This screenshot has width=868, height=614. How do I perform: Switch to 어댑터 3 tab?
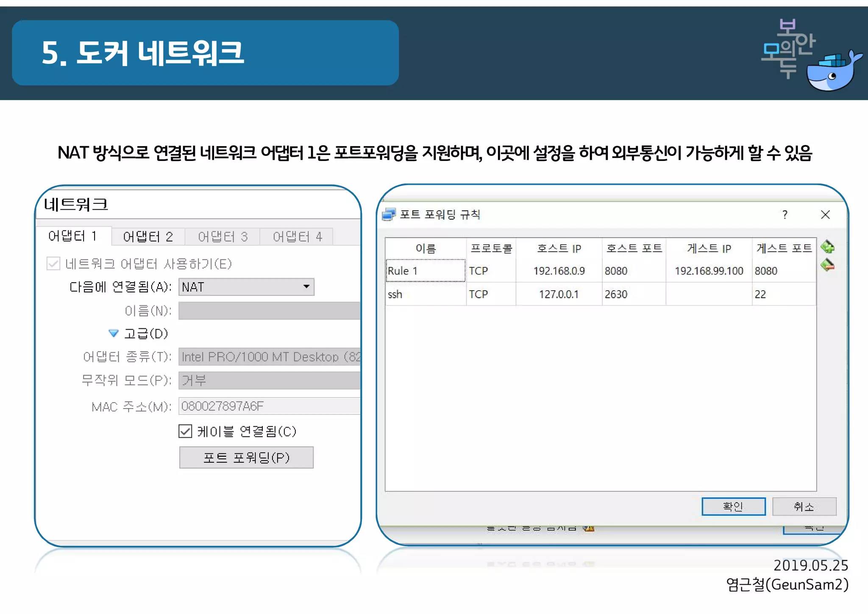pos(223,236)
